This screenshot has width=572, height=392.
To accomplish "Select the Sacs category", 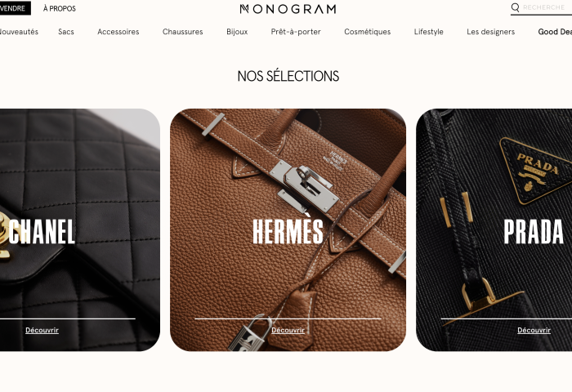I will (66, 32).
